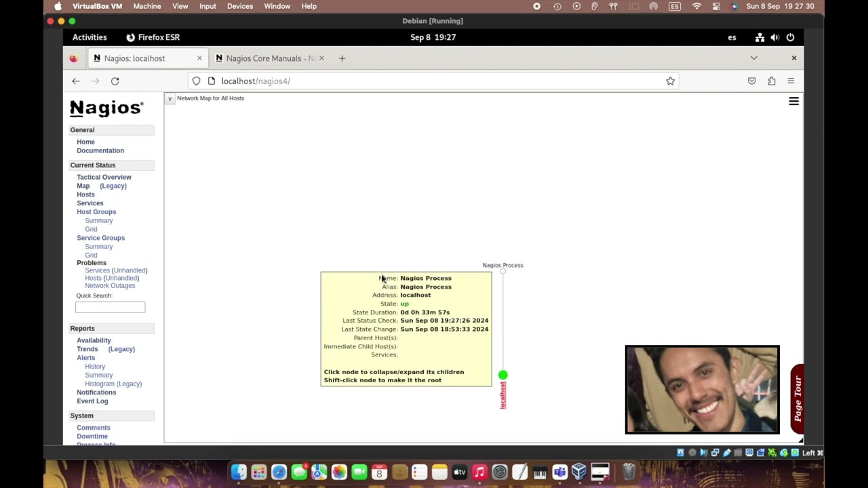Open the Help menu
This screenshot has width=868, height=488.
tap(309, 6)
